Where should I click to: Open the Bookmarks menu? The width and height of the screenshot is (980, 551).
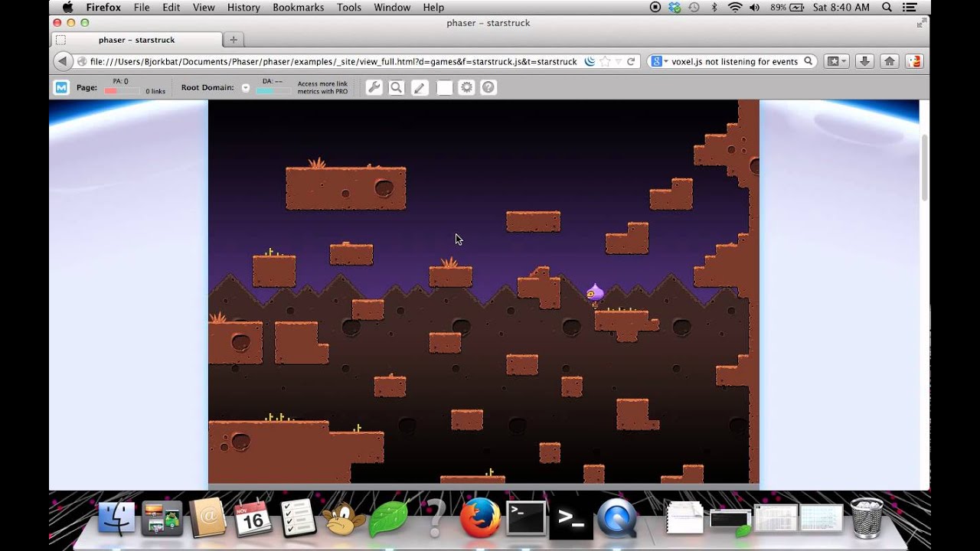coord(299,8)
